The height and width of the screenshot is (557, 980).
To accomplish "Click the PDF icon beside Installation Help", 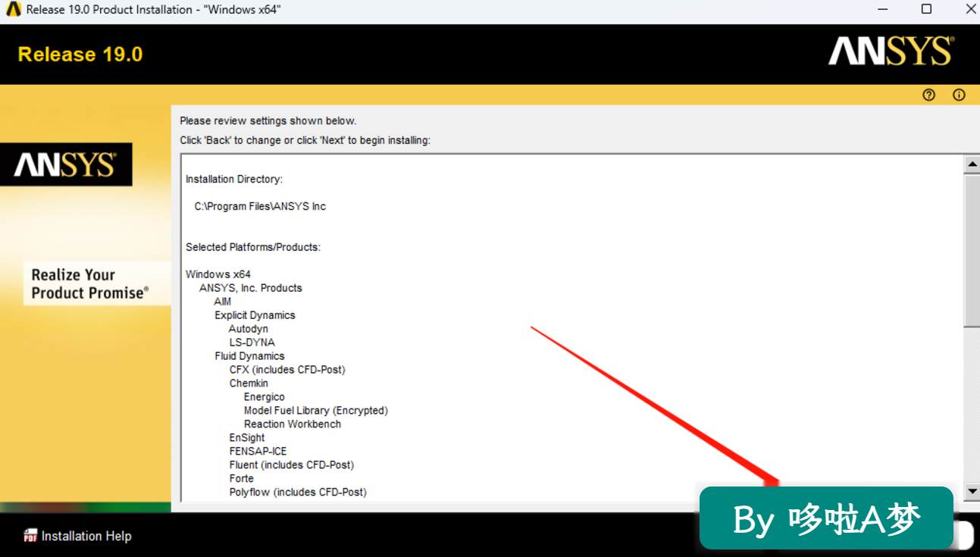I will [30, 536].
